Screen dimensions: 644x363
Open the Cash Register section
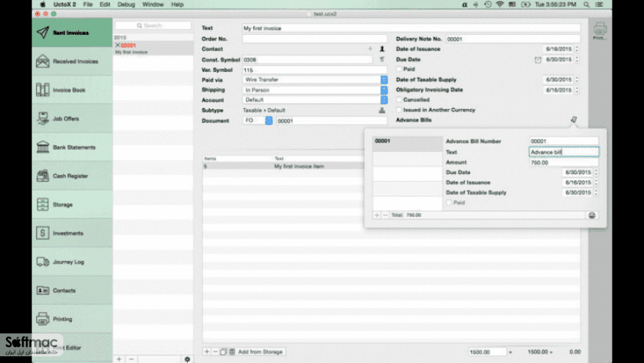[x=73, y=176]
